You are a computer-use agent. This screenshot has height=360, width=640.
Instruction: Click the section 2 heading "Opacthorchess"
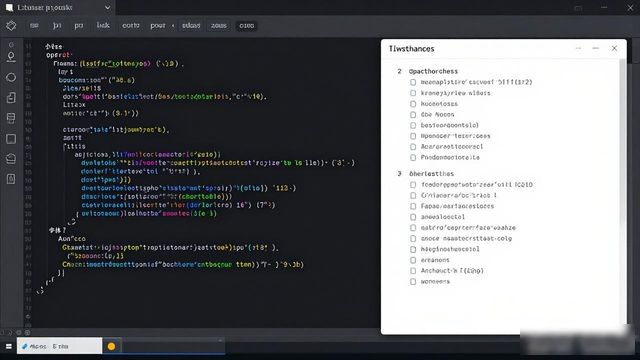pyautogui.click(x=433, y=71)
